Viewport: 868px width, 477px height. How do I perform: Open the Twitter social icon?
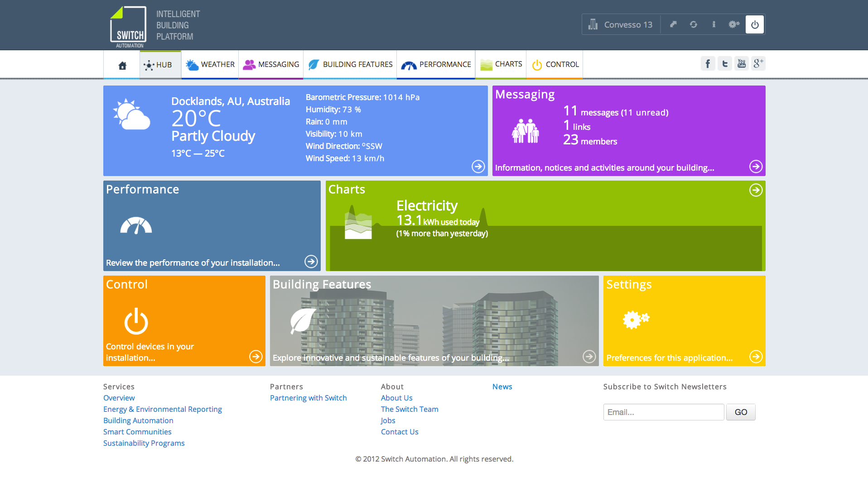(724, 64)
